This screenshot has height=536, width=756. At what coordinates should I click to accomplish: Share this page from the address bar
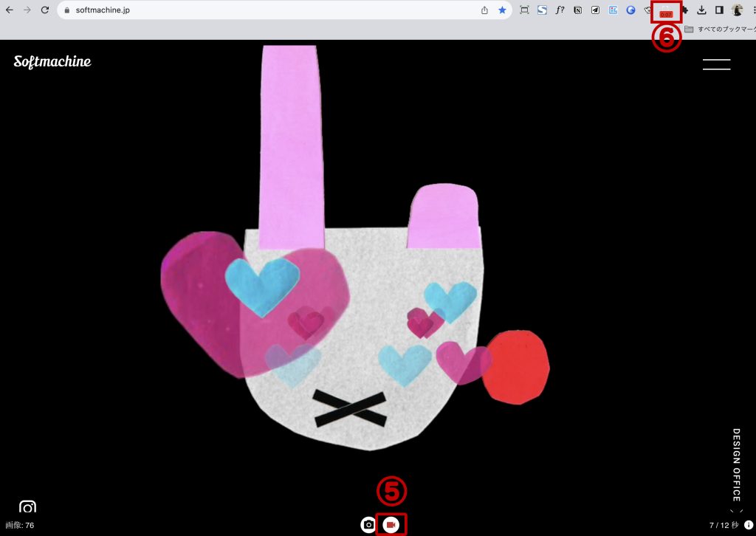coord(484,10)
